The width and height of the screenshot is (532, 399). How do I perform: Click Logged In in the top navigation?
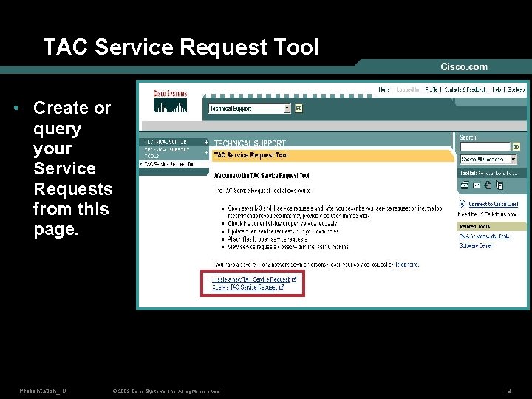point(407,89)
